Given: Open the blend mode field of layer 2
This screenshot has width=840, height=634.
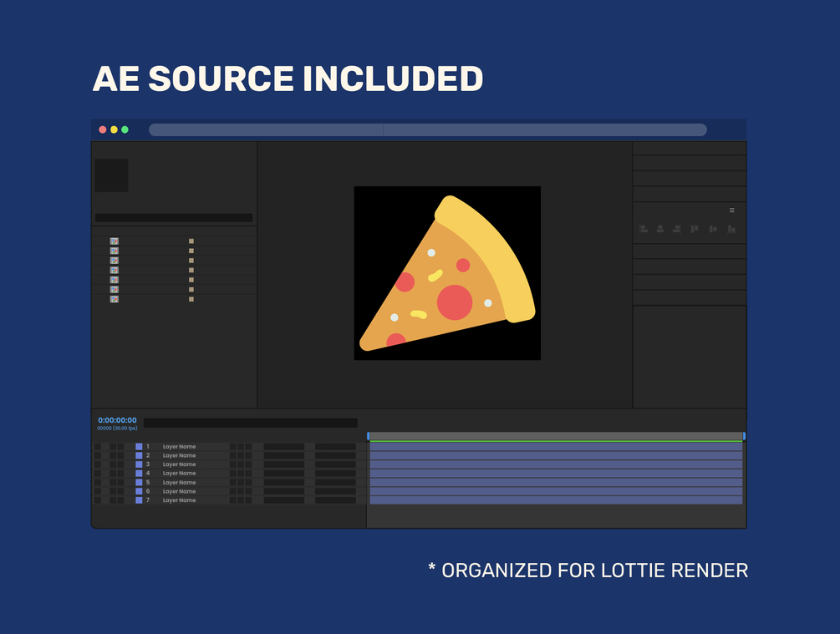Looking at the screenshot, I should pyautogui.click(x=284, y=456).
